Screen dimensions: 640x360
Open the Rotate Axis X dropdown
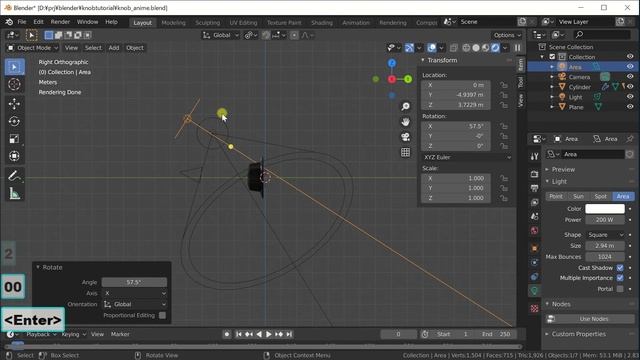[x=135, y=293]
